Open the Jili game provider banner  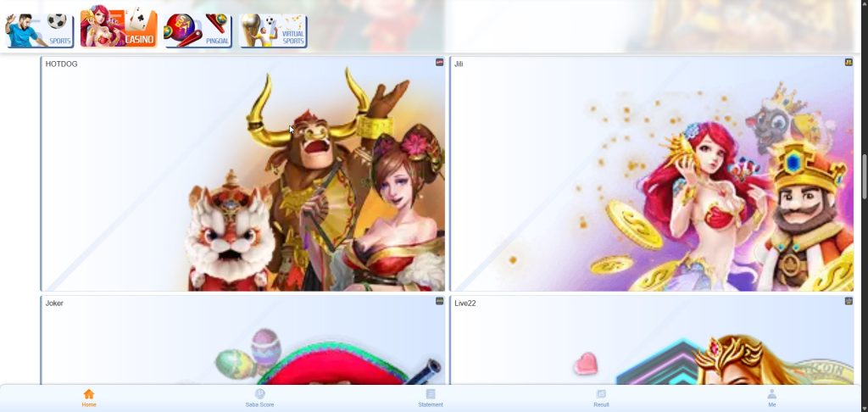[x=651, y=178]
